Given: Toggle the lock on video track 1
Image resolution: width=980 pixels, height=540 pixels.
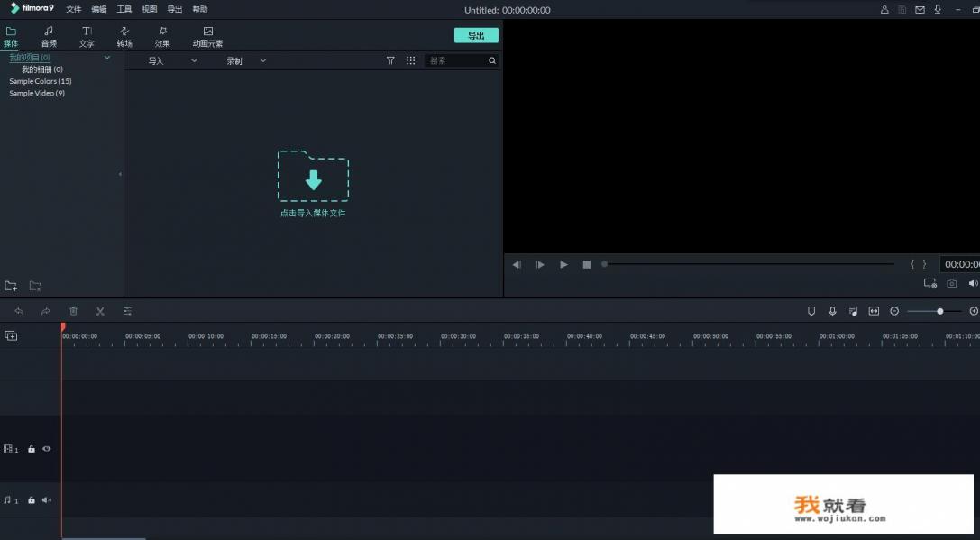Looking at the screenshot, I should coord(32,449).
